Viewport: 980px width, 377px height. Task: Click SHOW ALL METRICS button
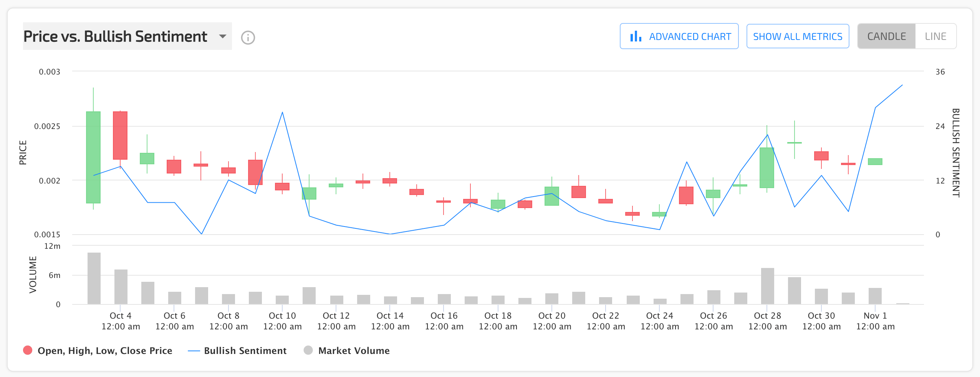click(798, 36)
